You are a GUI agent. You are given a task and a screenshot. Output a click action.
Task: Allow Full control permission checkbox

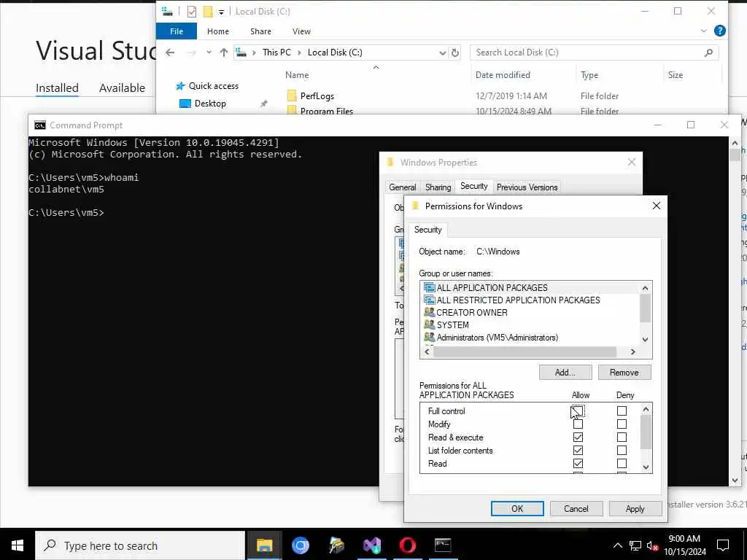pyautogui.click(x=578, y=411)
